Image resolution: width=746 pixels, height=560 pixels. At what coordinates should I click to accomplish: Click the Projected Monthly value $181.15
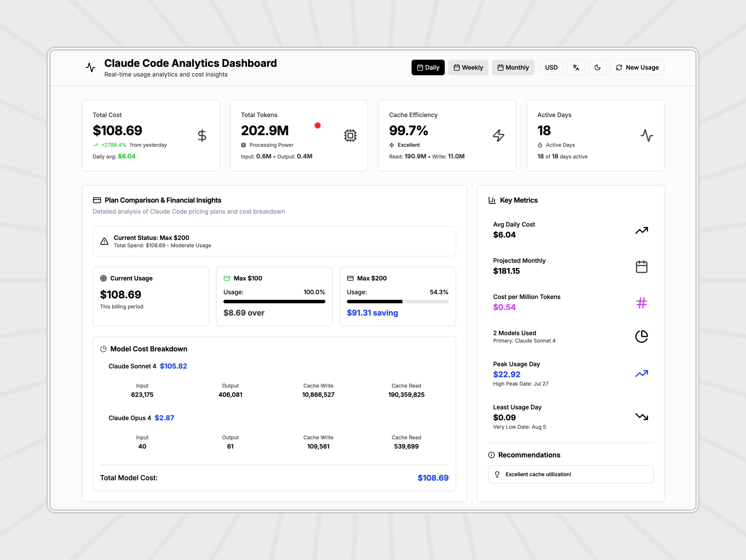[506, 271]
